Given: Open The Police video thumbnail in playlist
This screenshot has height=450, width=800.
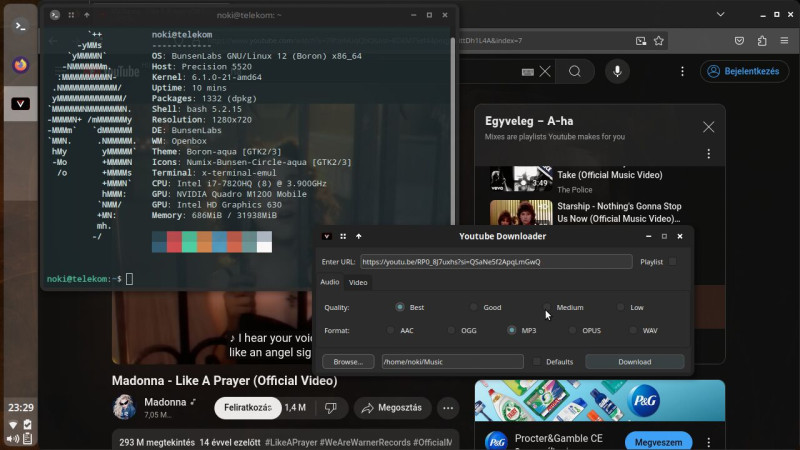Looking at the screenshot, I should pyautogui.click(x=521, y=179).
